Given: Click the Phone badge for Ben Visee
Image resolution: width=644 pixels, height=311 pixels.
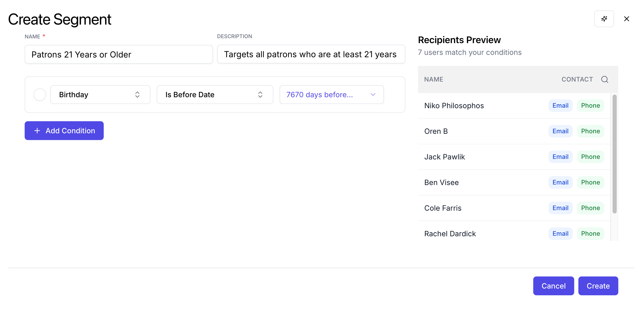Looking at the screenshot, I should pos(590,182).
